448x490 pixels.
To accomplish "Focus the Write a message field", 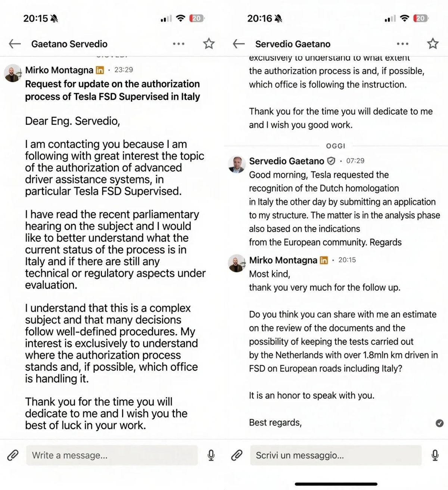I will coord(112,455).
